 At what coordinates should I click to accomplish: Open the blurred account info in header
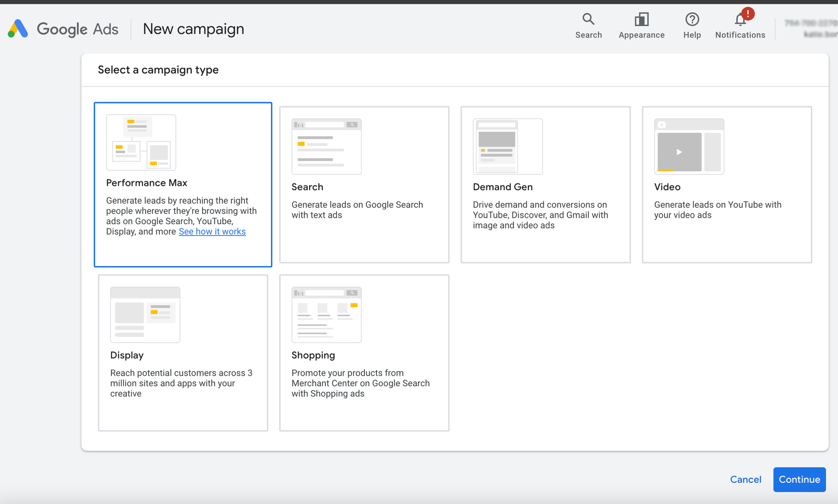tap(811, 28)
